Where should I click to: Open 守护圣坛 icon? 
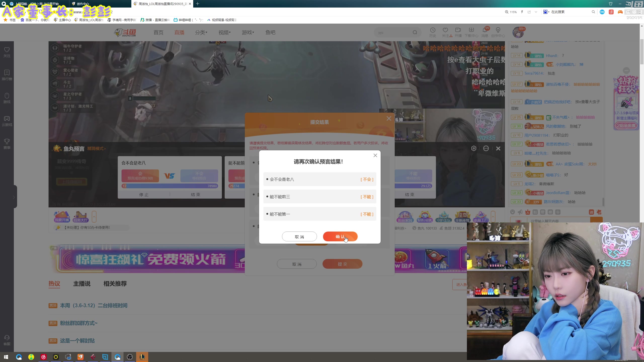point(444,217)
